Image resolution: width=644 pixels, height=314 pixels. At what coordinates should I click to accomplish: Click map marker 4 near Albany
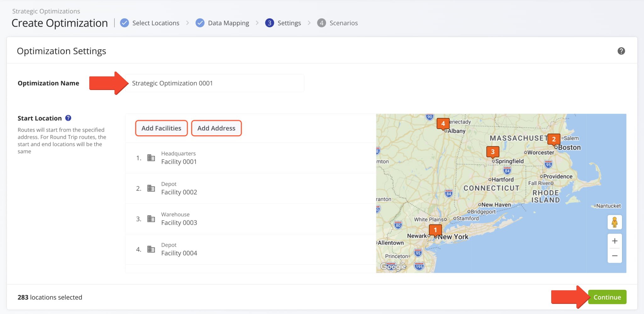[443, 123]
